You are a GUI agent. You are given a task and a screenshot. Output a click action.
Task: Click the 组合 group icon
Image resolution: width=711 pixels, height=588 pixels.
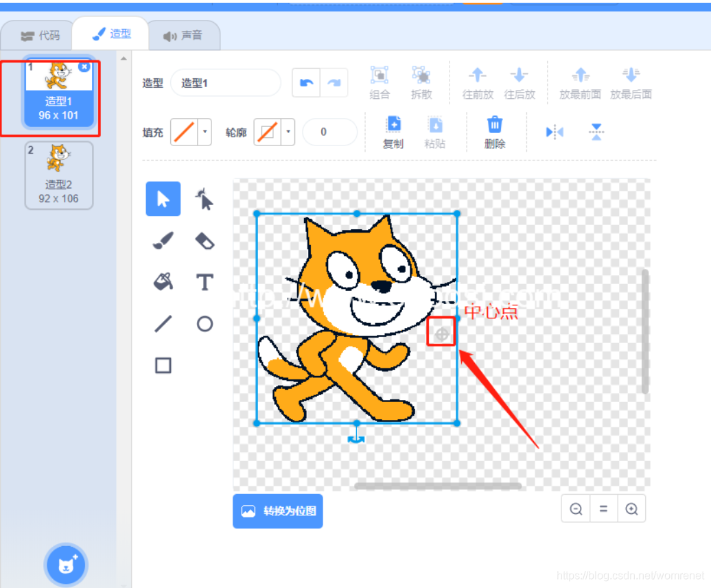[x=380, y=75]
